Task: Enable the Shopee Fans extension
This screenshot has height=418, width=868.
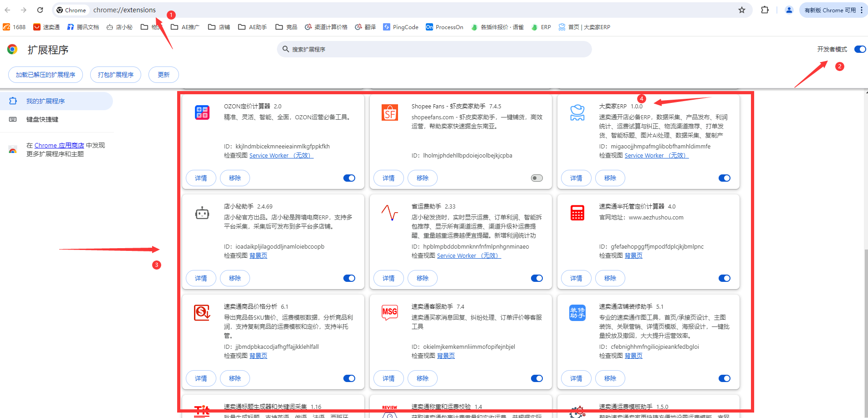Action: (537, 178)
